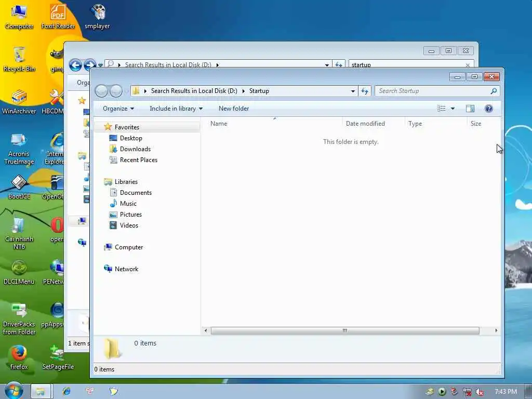Open Pictures library in navigation pane

click(x=130, y=215)
